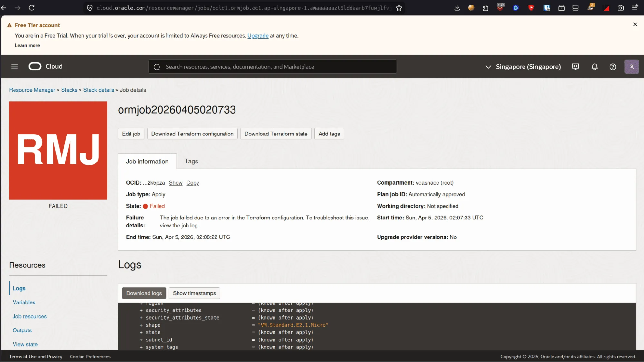Click the Upgrade link in banner
644x362 pixels.
pyautogui.click(x=258, y=36)
